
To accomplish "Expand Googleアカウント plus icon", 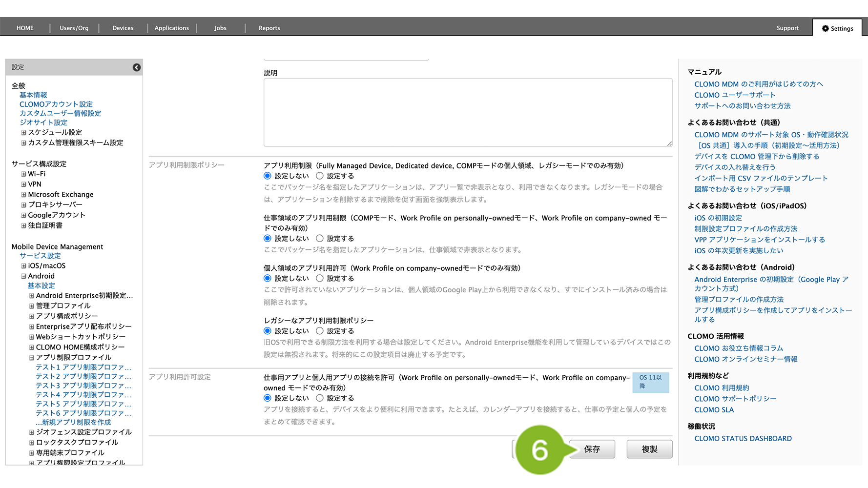I will (23, 215).
